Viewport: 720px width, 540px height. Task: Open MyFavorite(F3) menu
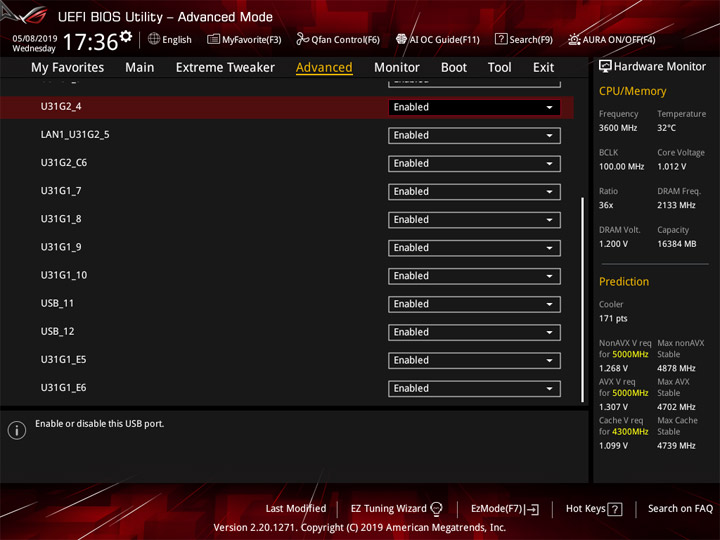(x=252, y=39)
